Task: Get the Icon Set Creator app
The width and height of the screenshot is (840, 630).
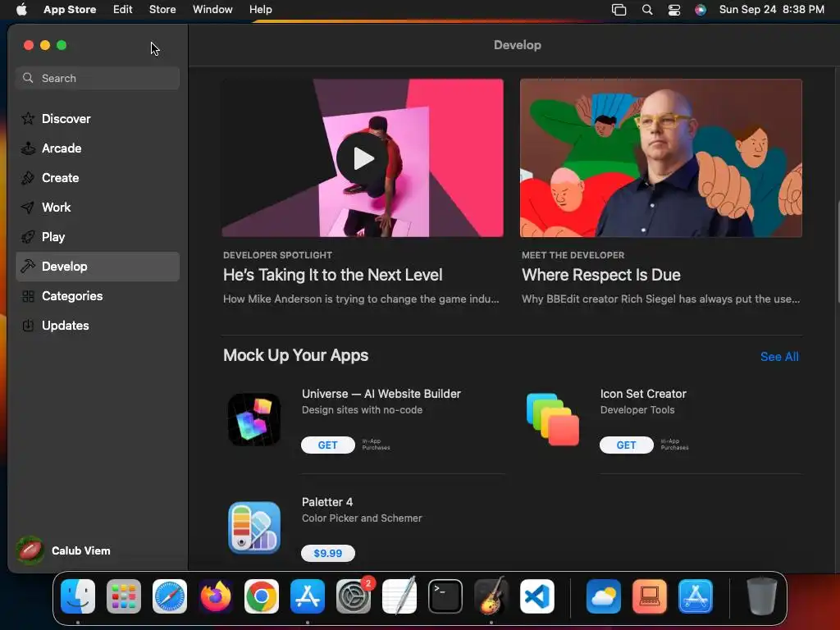Action: pyautogui.click(x=626, y=445)
